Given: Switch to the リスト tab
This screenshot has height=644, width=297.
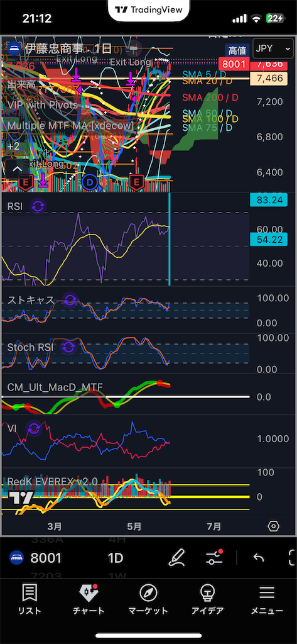Looking at the screenshot, I should pyautogui.click(x=29, y=600).
